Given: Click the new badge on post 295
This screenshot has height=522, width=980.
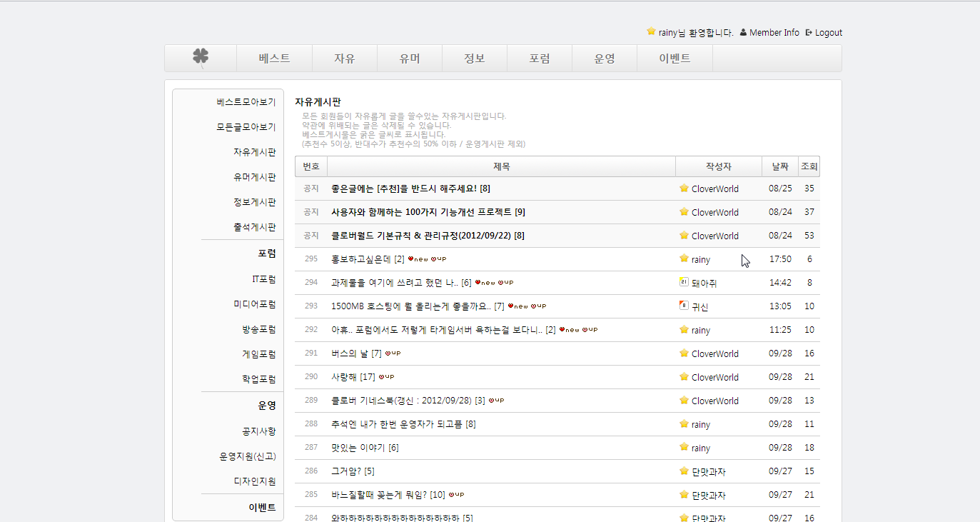Looking at the screenshot, I should pos(418,259).
